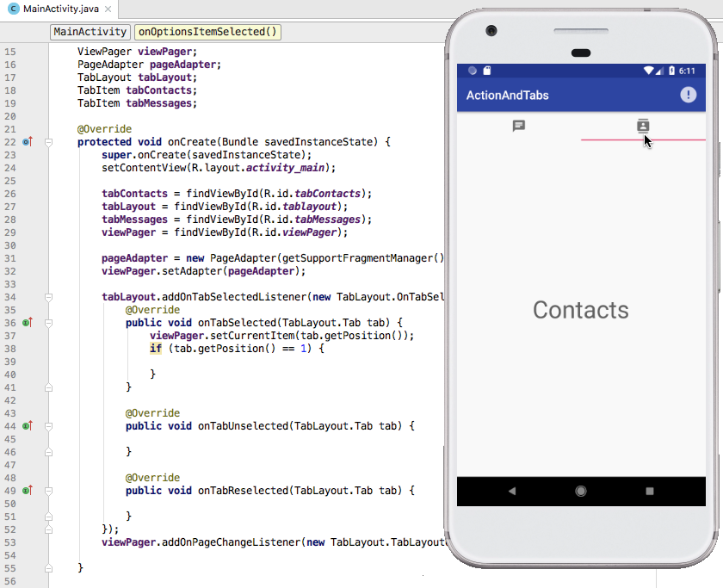Tap the Android back navigation button
The height and width of the screenshot is (588, 723).
pos(512,492)
